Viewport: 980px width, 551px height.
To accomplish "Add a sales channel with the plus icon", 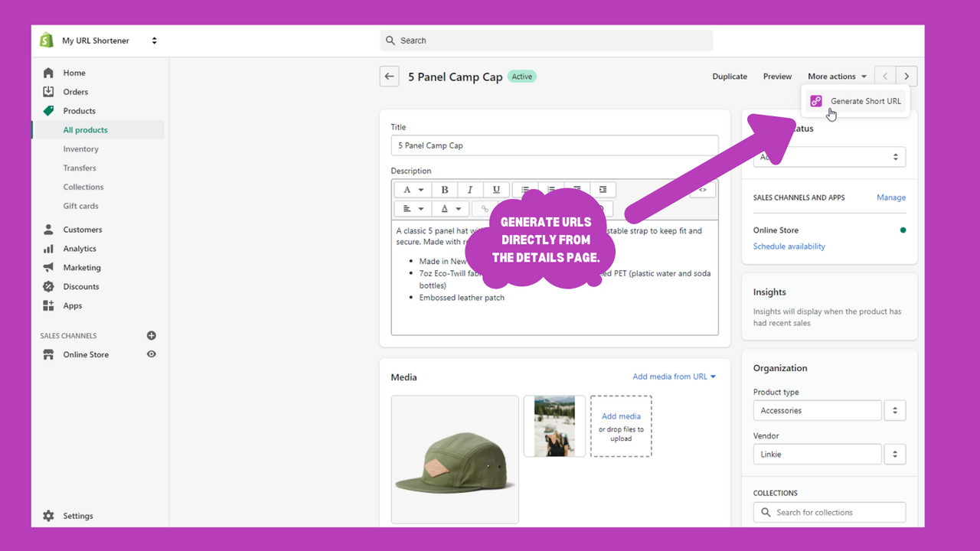I will click(151, 335).
